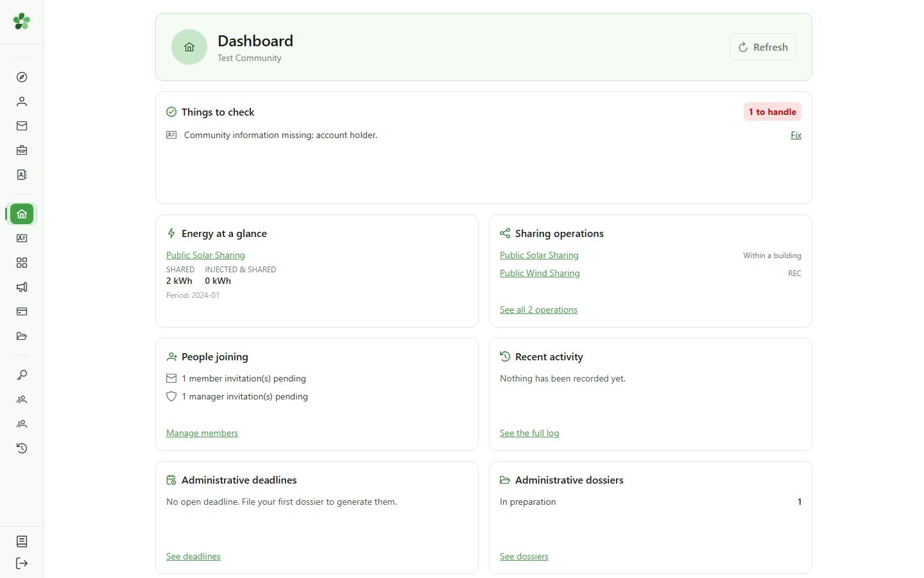Open the Manage members link
924x578 pixels.
(202, 433)
